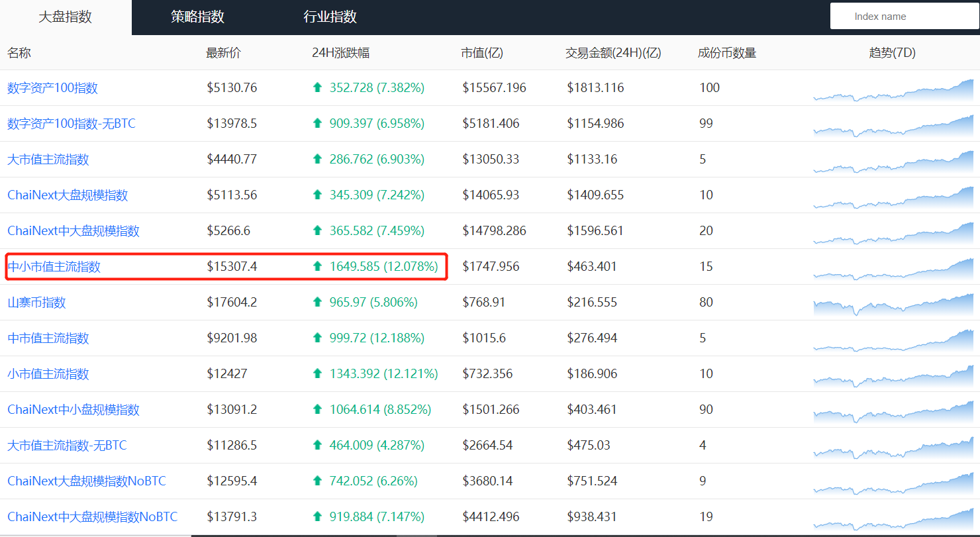Click the 市值(亿) column header
Viewport: 980px width, 537px height.
point(482,53)
